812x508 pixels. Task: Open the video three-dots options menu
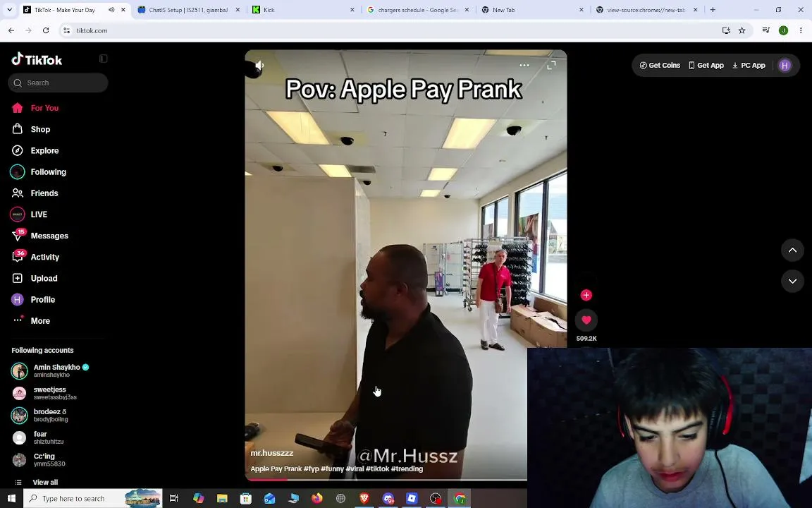524,66
